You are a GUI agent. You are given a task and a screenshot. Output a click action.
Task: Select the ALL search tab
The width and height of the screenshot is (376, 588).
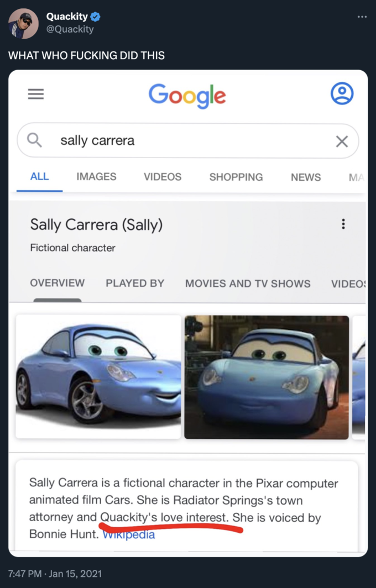pyautogui.click(x=39, y=177)
